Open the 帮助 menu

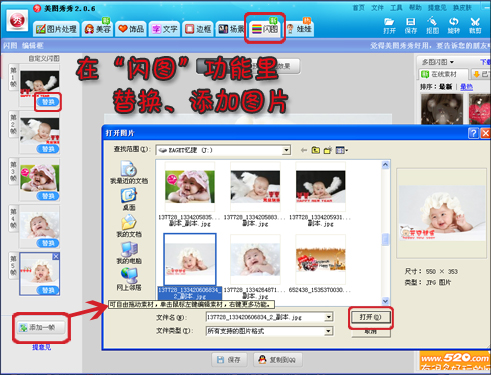[x=415, y=7]
